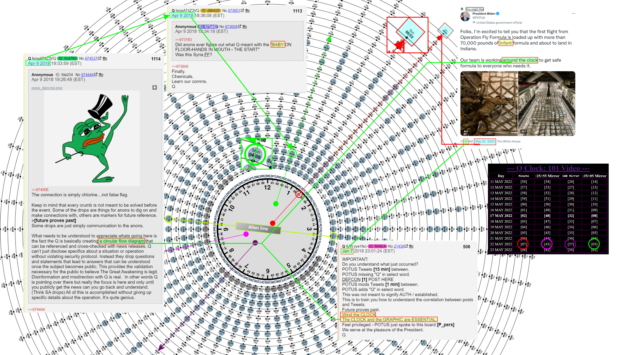The image size is (644, 355).
Task: Open the pepe_dancing.png file link
Action: (x=47, y=88)
